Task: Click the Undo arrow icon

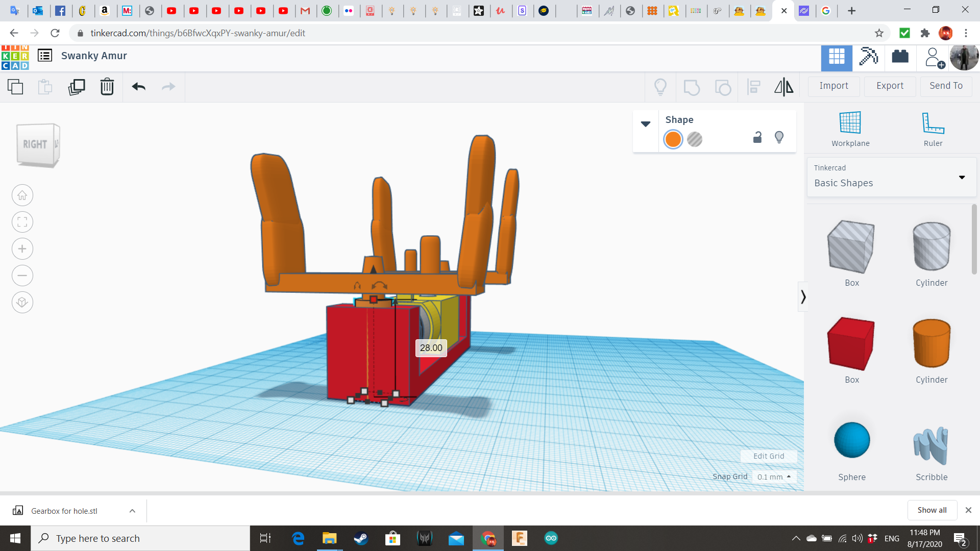Action: (x=138, y=87)
